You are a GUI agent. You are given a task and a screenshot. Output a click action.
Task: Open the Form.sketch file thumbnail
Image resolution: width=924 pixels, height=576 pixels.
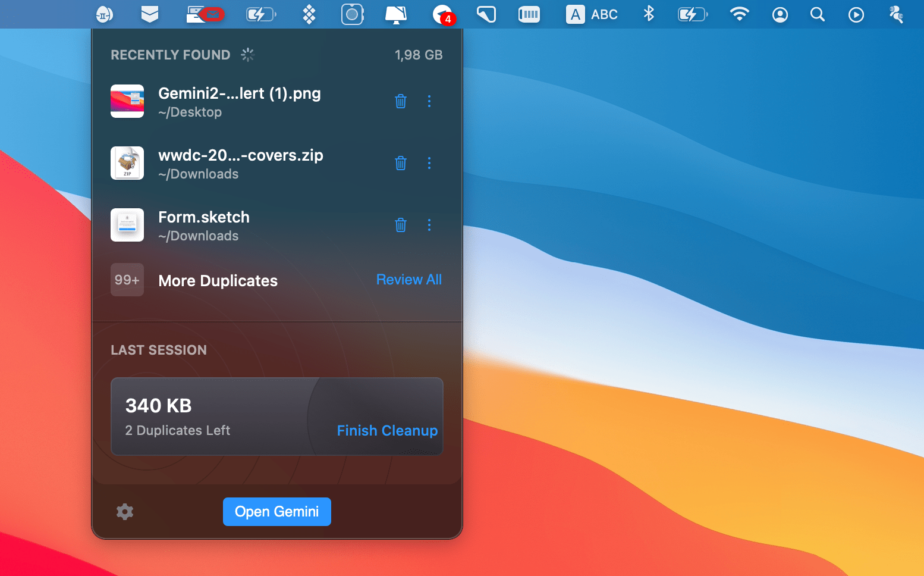(x=127, y=225)
